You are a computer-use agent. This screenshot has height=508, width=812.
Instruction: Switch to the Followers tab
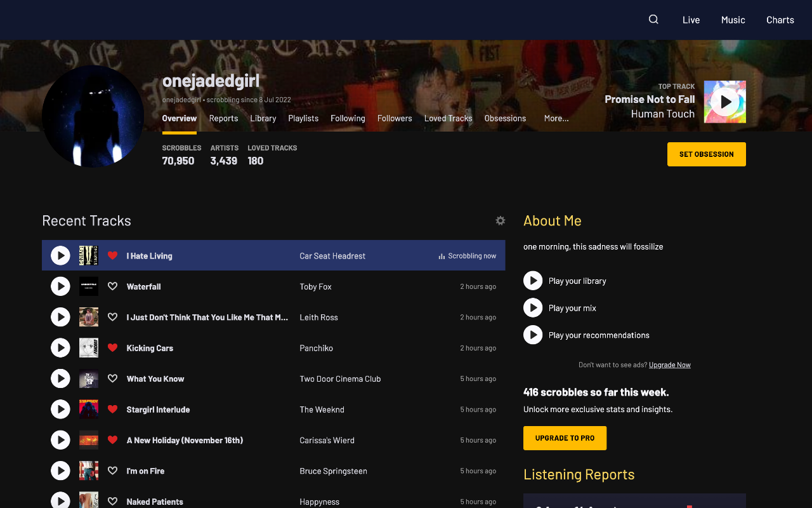point(395,118)
